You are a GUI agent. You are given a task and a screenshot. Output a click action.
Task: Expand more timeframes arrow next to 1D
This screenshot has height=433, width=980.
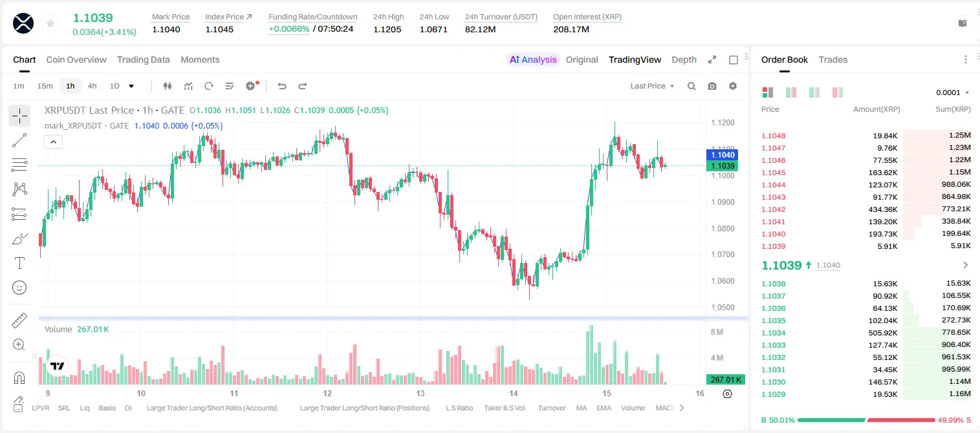(x=131, y=86)
